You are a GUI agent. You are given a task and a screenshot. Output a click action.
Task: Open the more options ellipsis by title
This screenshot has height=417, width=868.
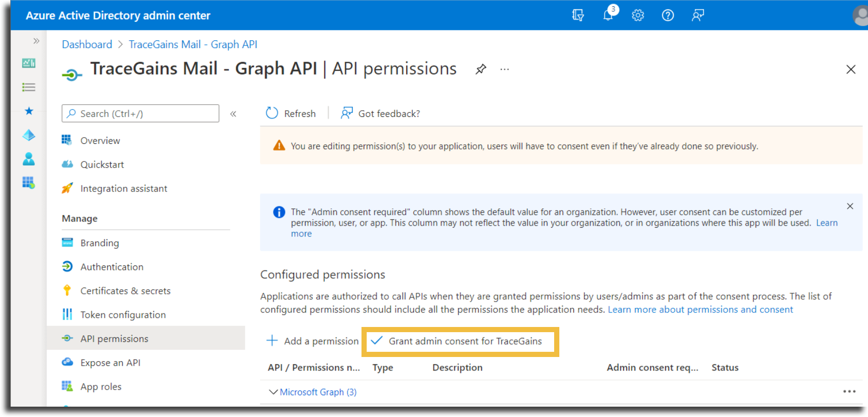tap(504, 69)
